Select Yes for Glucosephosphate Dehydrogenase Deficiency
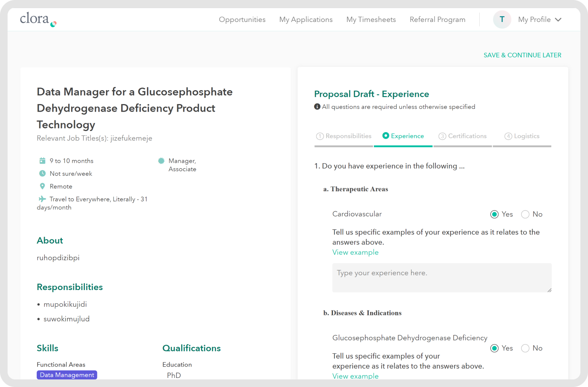588x387 pixels. point(494,348)
